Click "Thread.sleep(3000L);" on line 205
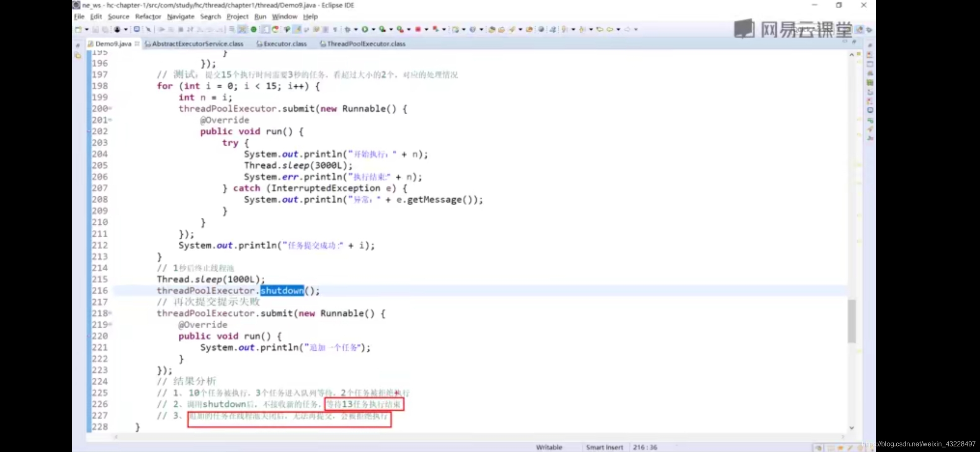Screen dimensions: 980x452 click(298, 165)
